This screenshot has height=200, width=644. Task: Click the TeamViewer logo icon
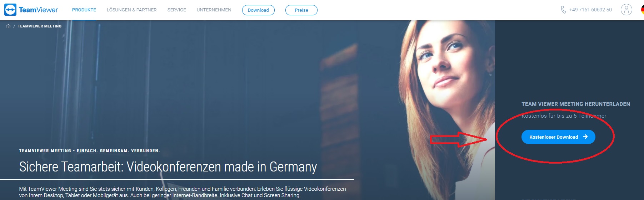click(10, 10)
